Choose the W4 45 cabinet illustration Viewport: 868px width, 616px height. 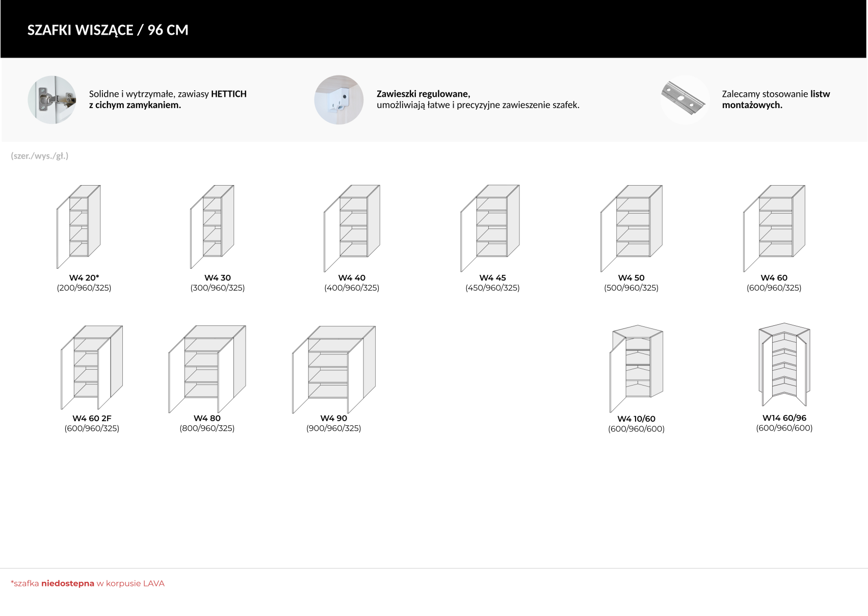(x=490, y=227)
